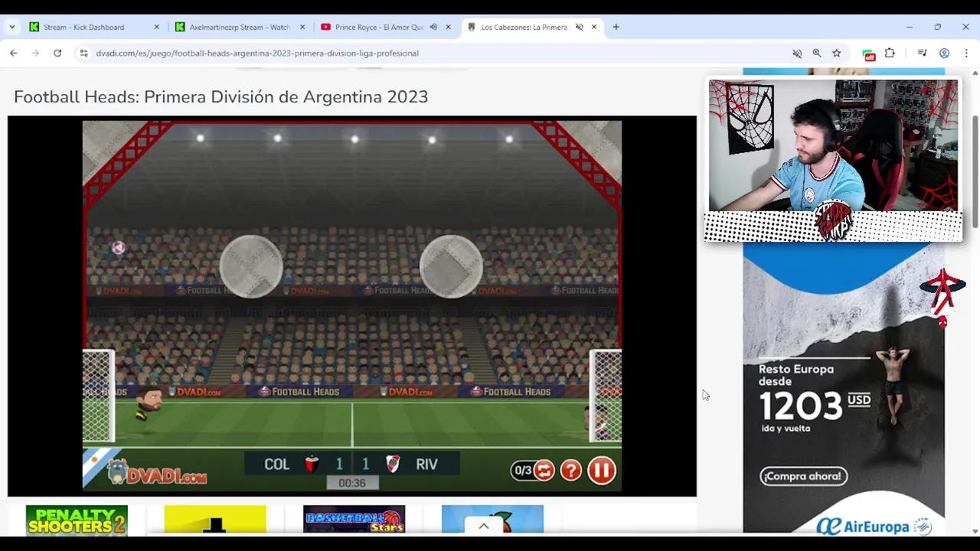Open the Basketball Stars game thumbnail
This screenshot has height=551, width=980.
click(x=354, y=519)
